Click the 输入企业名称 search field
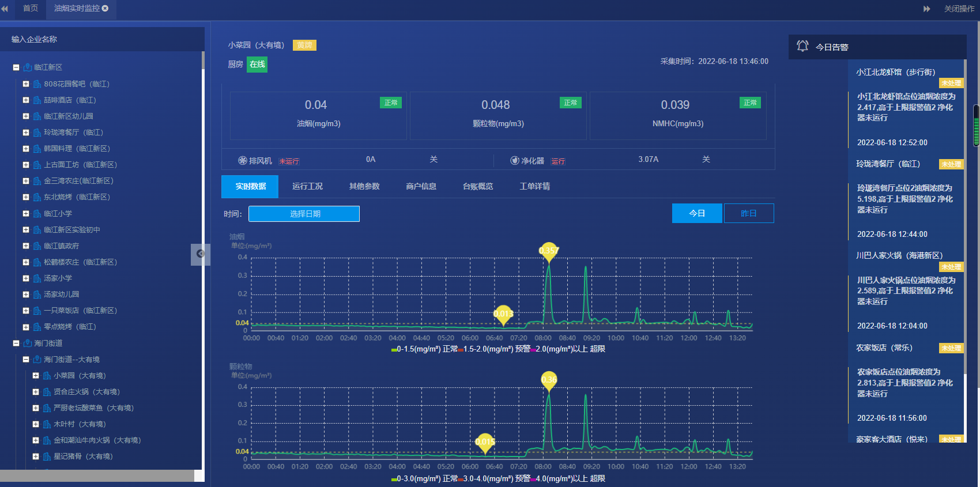Image resolution: width=980 pixels, height=487 pixels. [102, 39]
